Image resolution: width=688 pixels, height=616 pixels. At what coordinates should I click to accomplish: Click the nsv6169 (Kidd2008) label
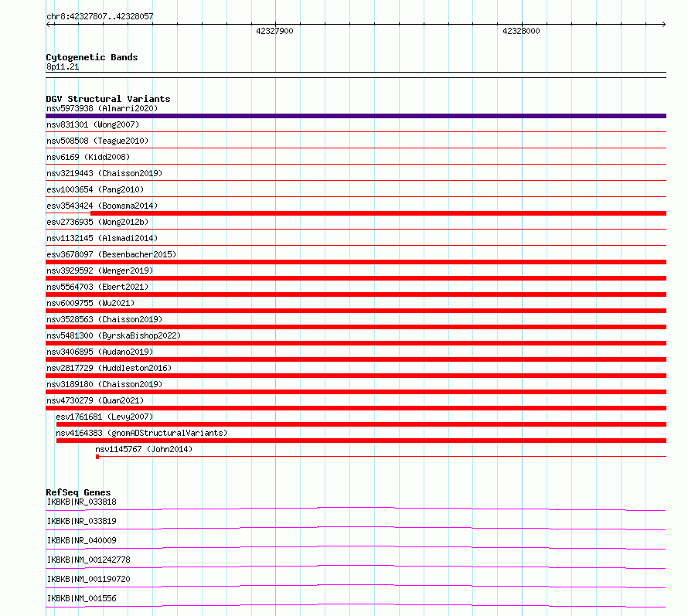point(88,157)
